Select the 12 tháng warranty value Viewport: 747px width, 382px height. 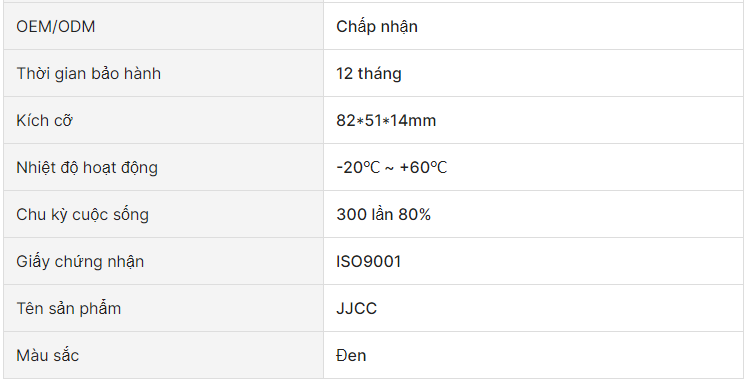click(369, 73)
